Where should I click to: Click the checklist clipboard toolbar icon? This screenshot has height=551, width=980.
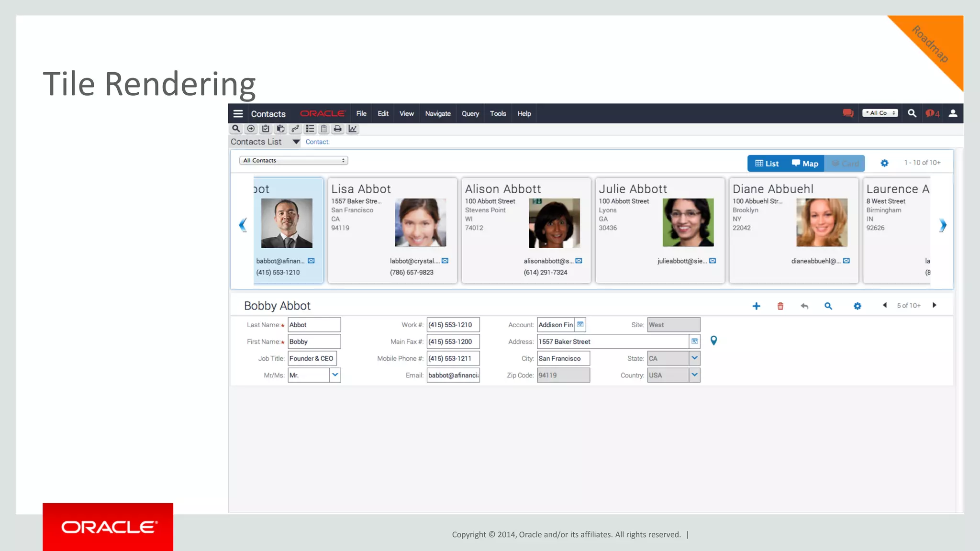tap(266, 129)
